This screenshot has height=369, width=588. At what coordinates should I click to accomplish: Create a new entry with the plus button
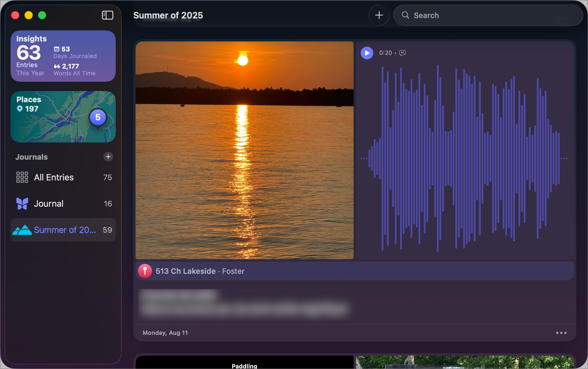(x=379, y=15)
